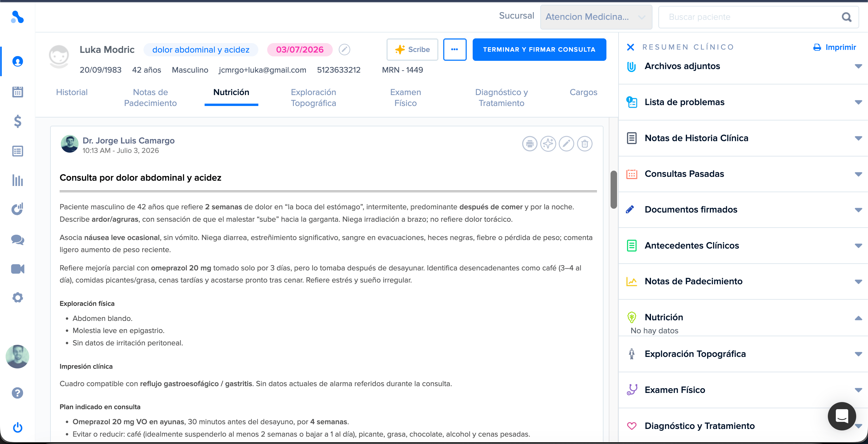Click the patient email jcmrgo+luka@gmail.com
868x444 pixels.
(262, 70)
